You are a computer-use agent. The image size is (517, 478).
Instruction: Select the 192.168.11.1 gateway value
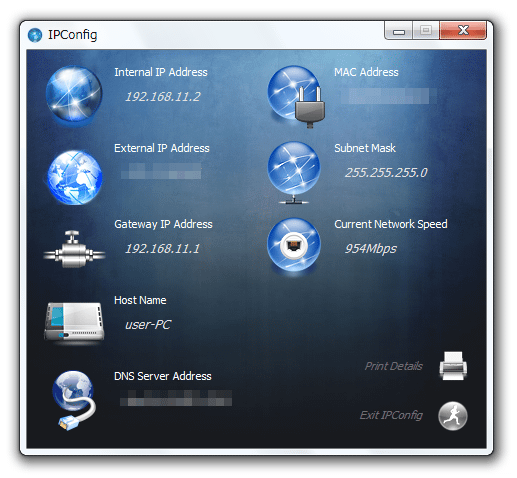[x=162, y=249]
